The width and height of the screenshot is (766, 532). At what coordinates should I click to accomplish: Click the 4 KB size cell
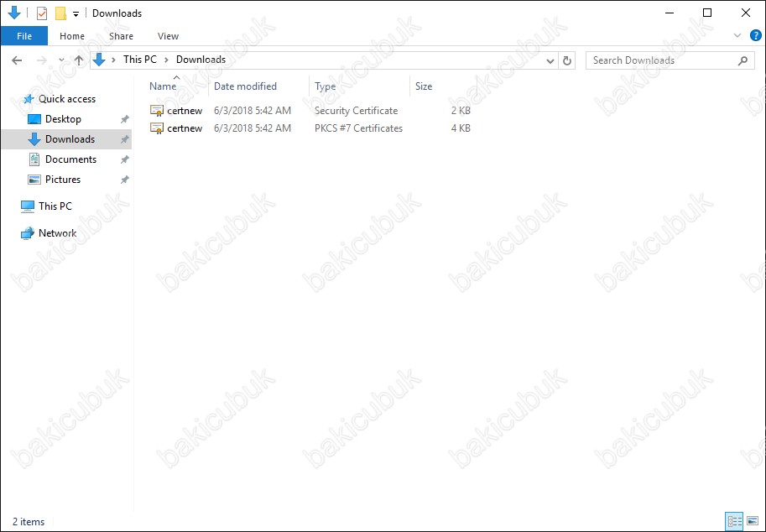[x=461, y=128]
